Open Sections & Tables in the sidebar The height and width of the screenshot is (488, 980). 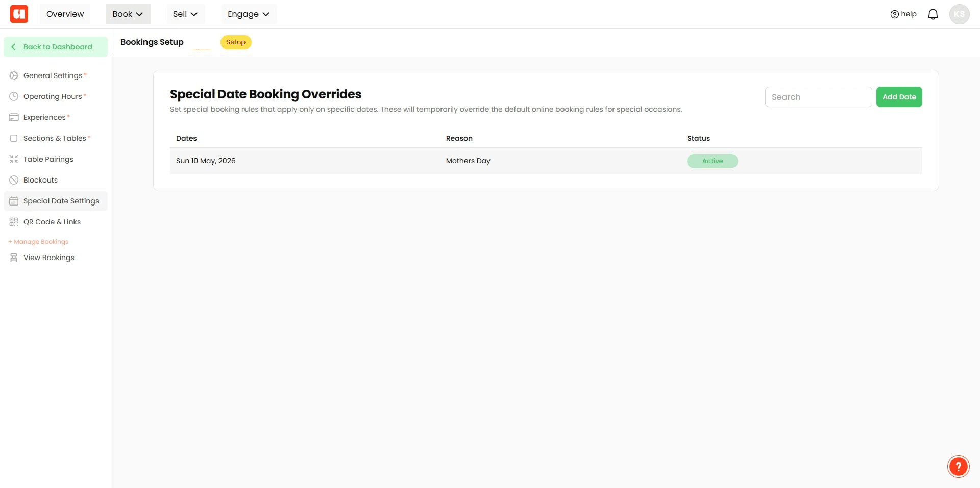tap(56, 138)
